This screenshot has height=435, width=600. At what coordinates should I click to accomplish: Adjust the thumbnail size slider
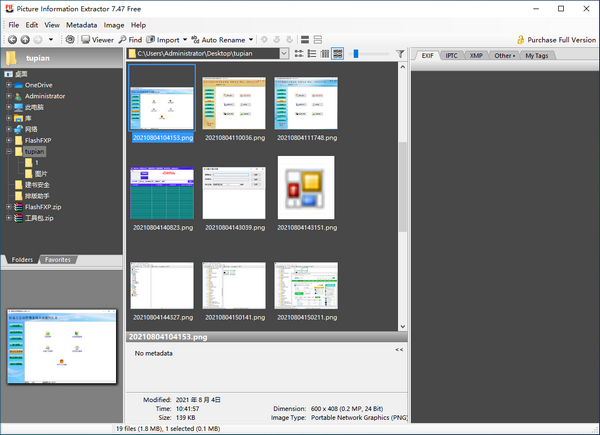click(x=357, y=53)
